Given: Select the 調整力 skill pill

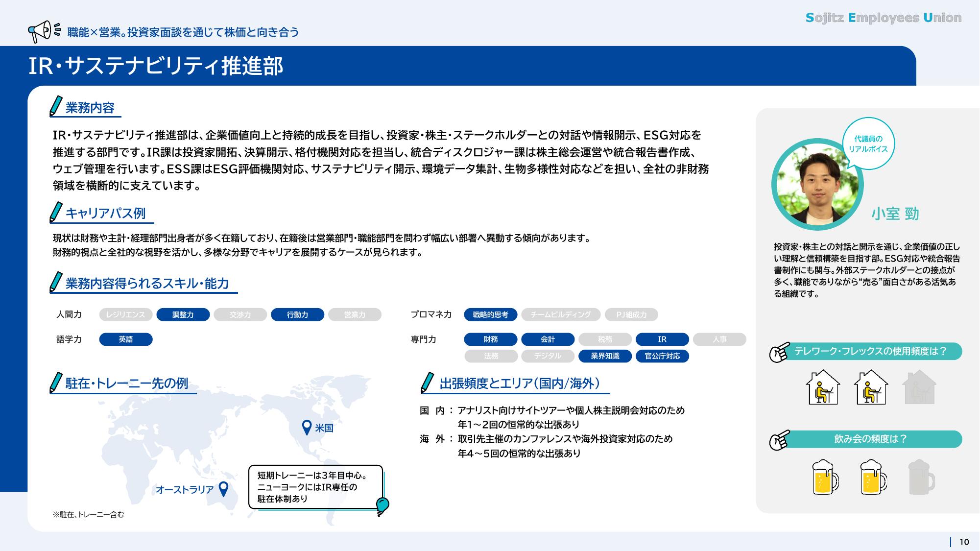Looking at the screenshot, I should (183, 314).
